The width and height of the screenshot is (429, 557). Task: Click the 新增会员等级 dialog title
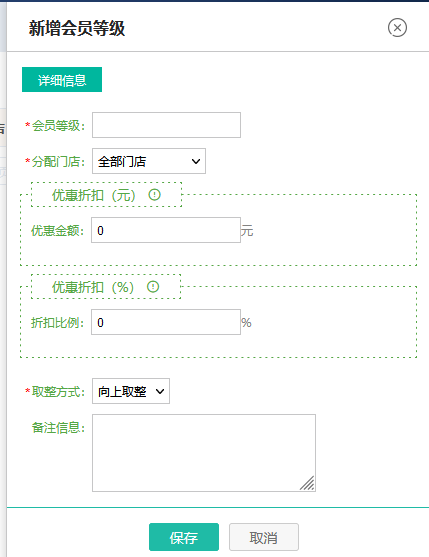[77, 28]
